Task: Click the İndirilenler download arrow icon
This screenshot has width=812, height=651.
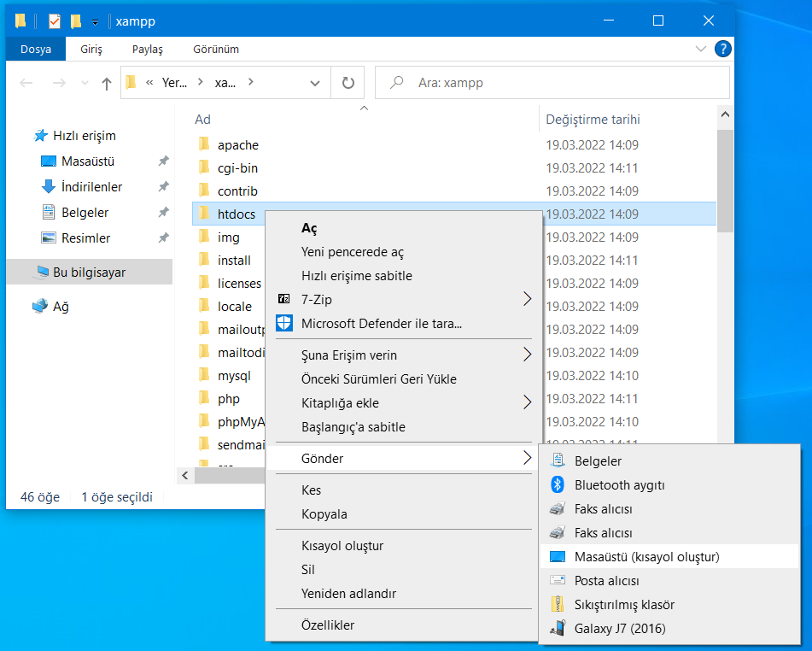Action: pos(48,186)
